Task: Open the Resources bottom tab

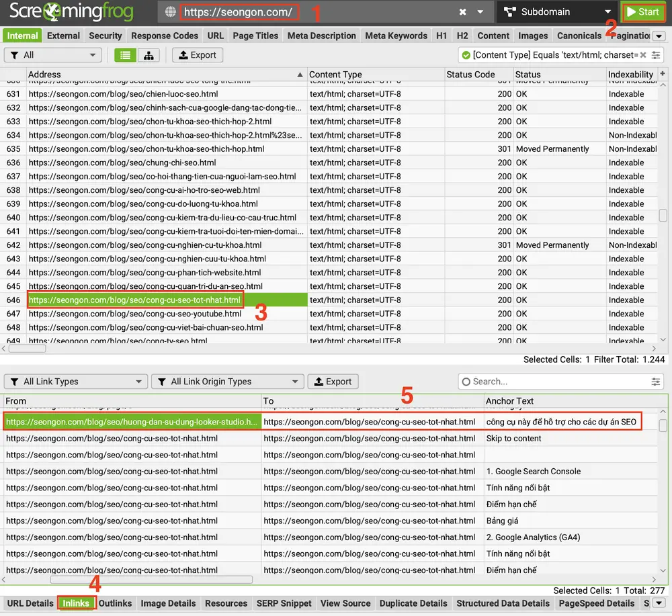Action: pos(226,603)
